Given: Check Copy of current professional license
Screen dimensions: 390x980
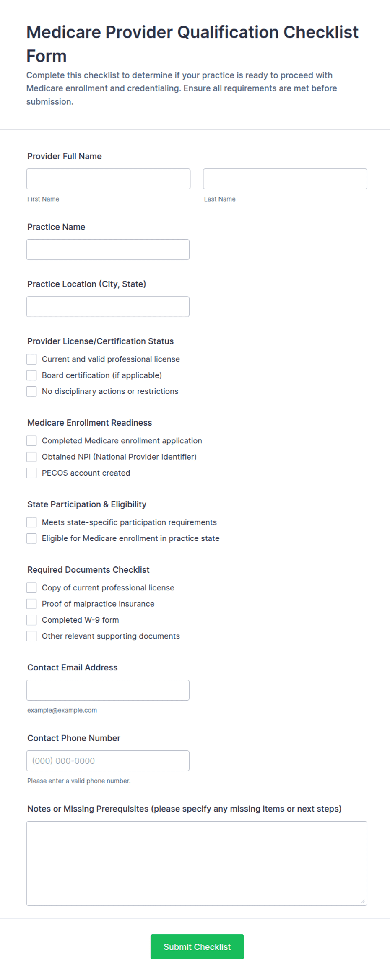Looking at the screenshot, I should pos(31,588).
